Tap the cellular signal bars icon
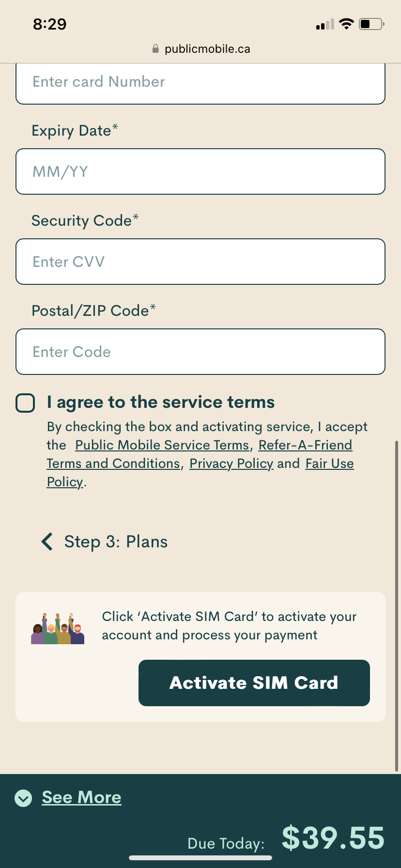401x868 pixels. pos(324,24)
